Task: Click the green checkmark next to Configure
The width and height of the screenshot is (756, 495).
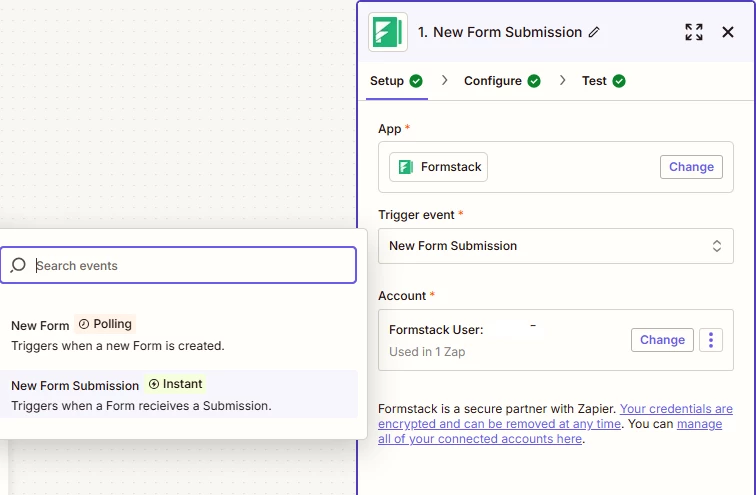Action: [534, 81]
